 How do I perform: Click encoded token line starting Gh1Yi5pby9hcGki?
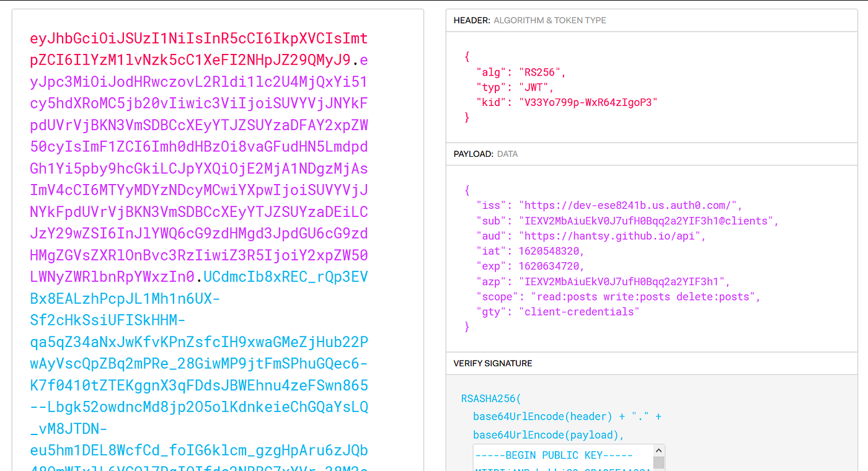click(x=199, y=169)
